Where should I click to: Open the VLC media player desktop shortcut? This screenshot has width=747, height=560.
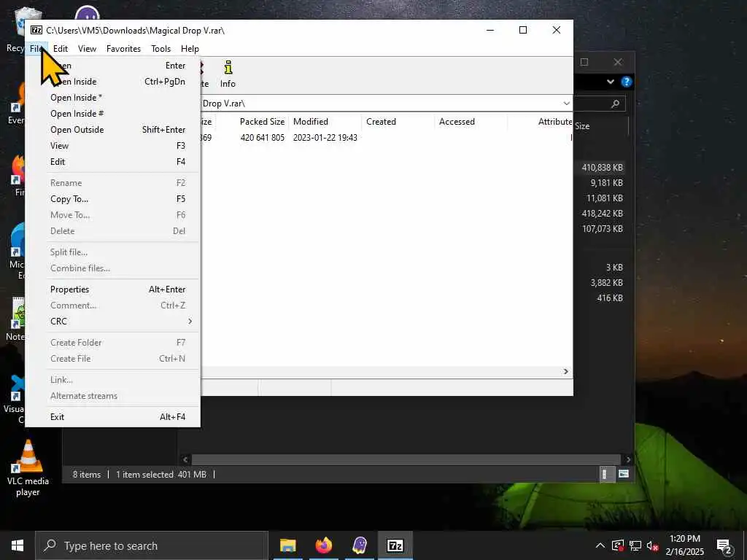tap(28, 467)
